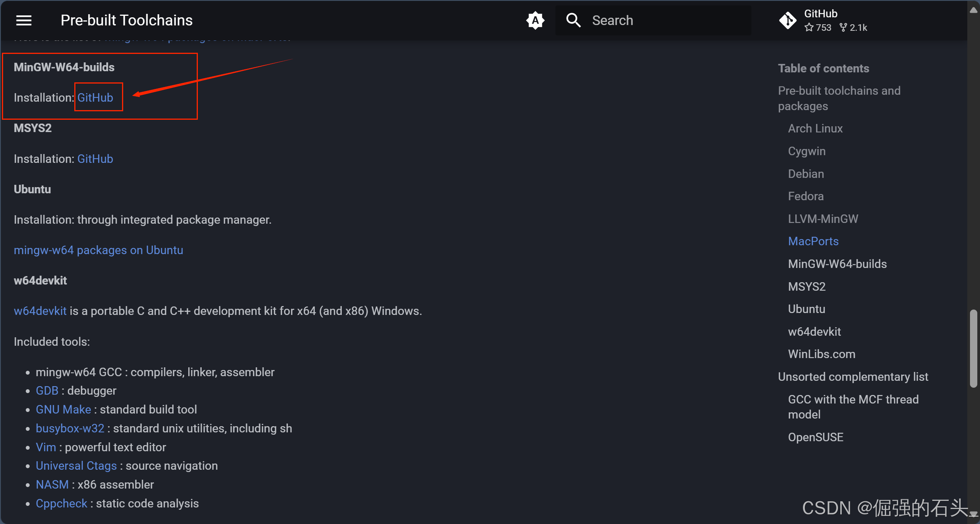Image resolution: width=980 pixels, height=524 pixels.
Task: Open mingw-w64 packages on Ubuntu link
Action: (x=99, y=250)
